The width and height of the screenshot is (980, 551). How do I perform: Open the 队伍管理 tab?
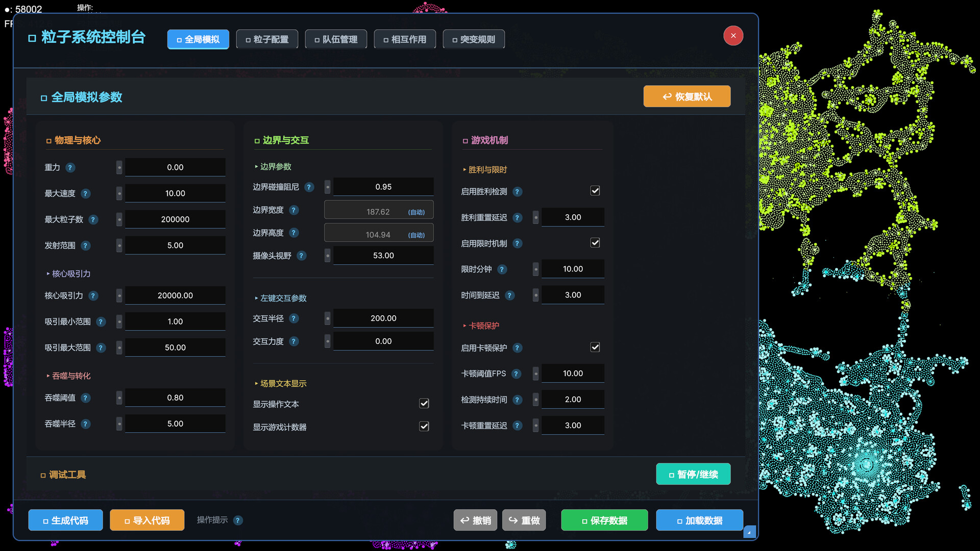pyautogui.click(x=336, y=39)
